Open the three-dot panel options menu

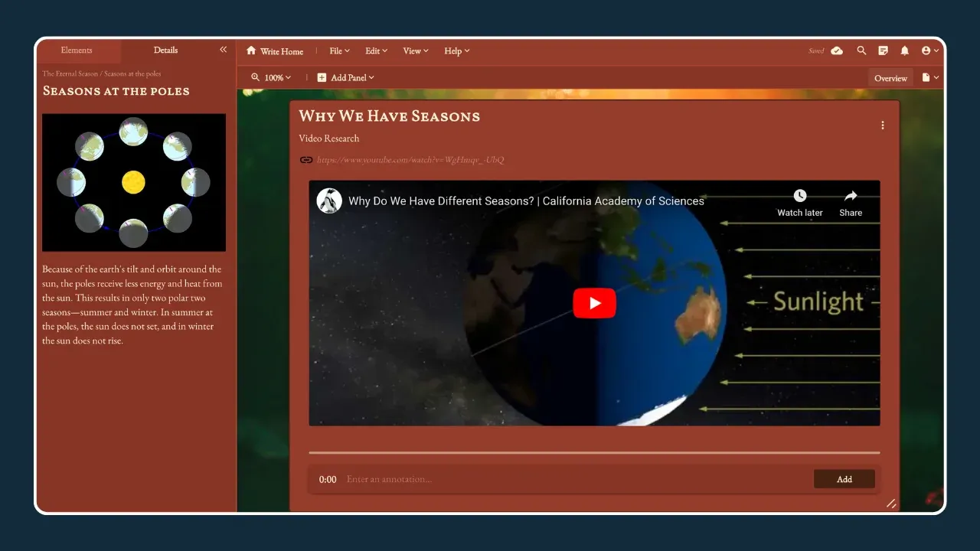click(x=882, y=126)
